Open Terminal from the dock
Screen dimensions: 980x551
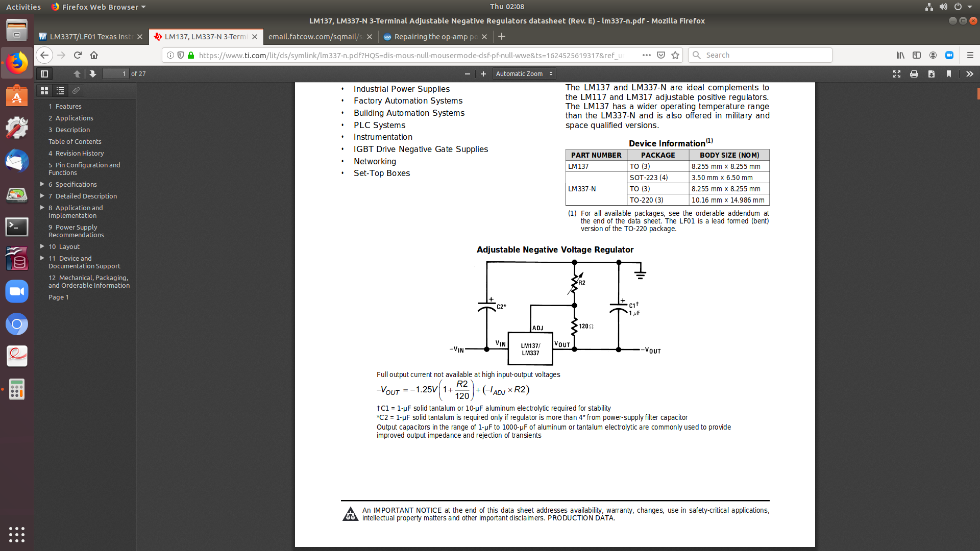(17, 227)
